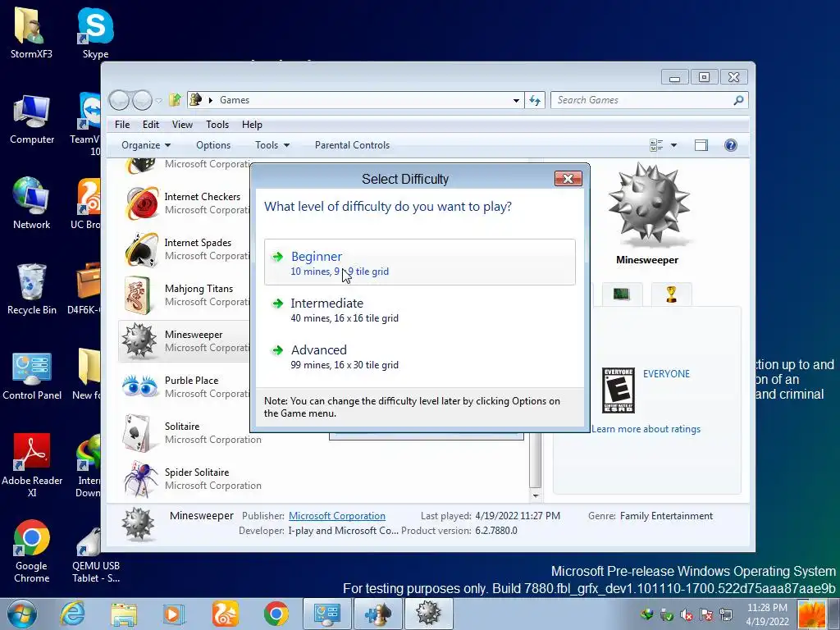Choose Advanced difficulty option

point(419,356)
